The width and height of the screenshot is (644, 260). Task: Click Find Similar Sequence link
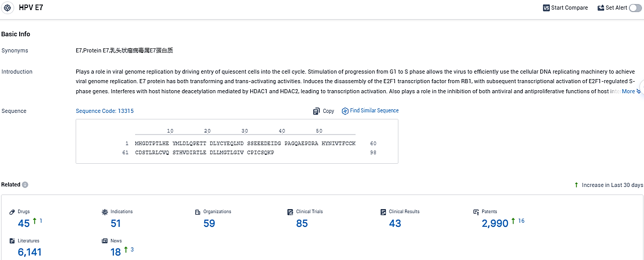point(374,111)
